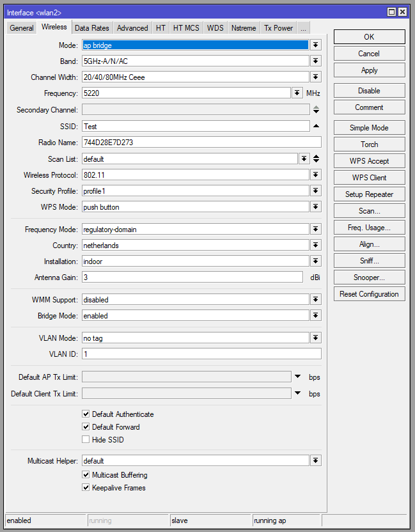Click the Frequency value field 5220
415x532 pixels.
186,93
